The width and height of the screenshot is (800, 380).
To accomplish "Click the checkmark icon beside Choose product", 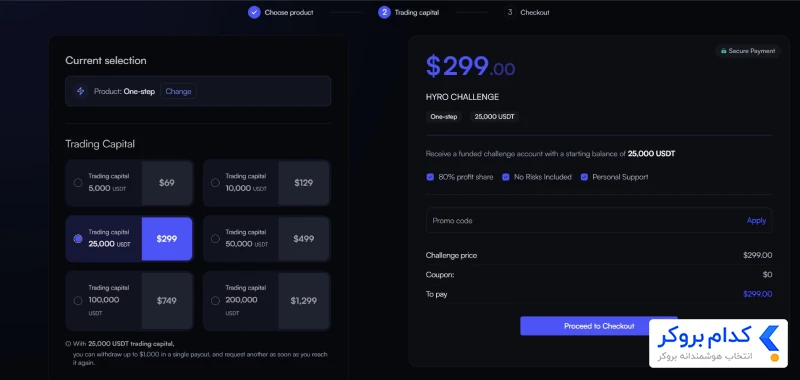I will [254, 12].
